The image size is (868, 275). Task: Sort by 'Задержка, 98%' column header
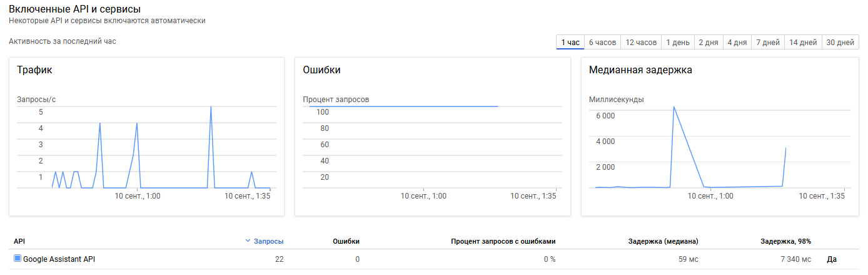coord(785,241)
